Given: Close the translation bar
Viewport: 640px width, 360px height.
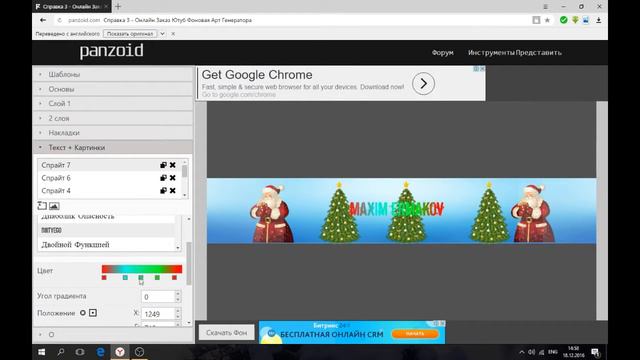Looking at the screenshot, I should pyautogui.click(x=173, y=34).
